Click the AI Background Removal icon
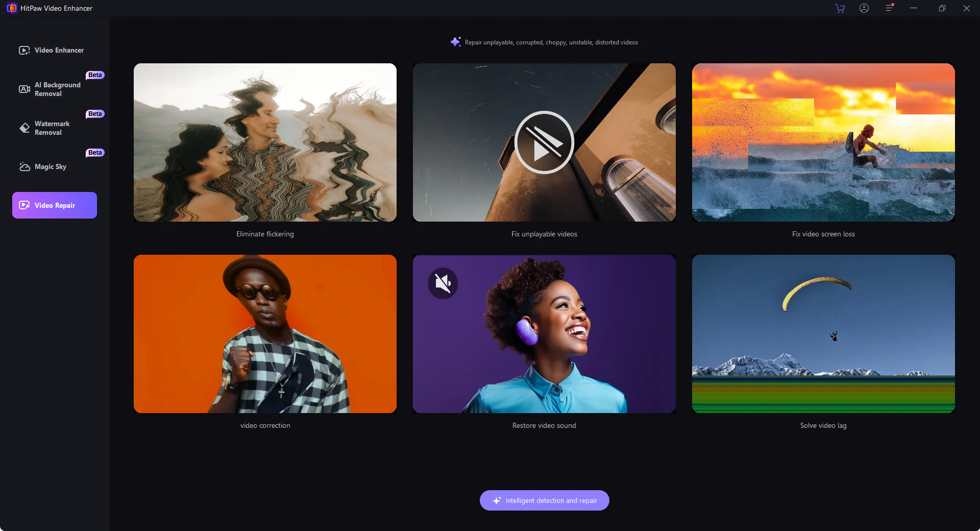980x531 pixels. [24, 89]
